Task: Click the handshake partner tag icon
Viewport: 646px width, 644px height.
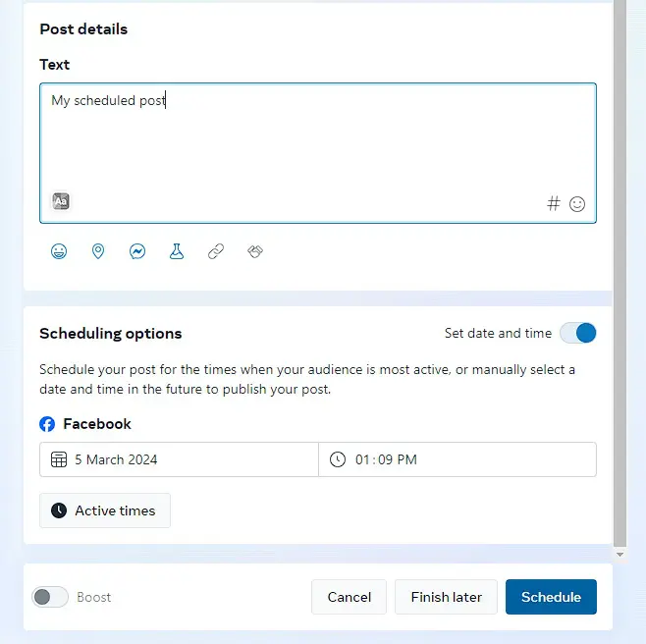Action: pyautogui.click(x=255, y=251)
